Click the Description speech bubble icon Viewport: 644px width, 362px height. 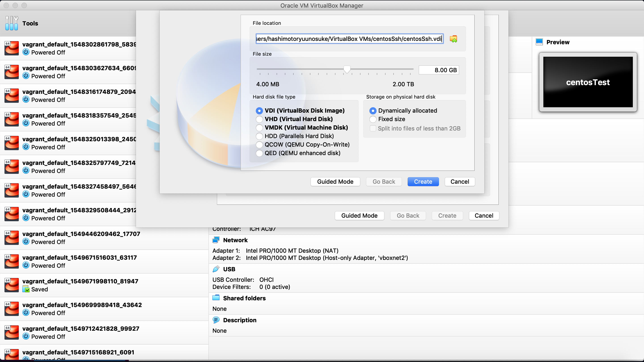point(216,320)
